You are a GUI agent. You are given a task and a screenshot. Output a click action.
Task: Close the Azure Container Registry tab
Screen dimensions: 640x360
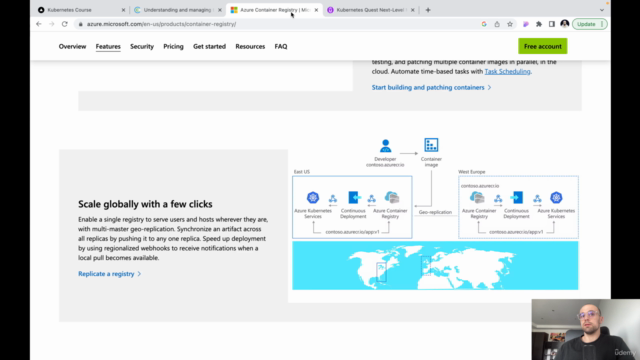(x=316, y=10)
